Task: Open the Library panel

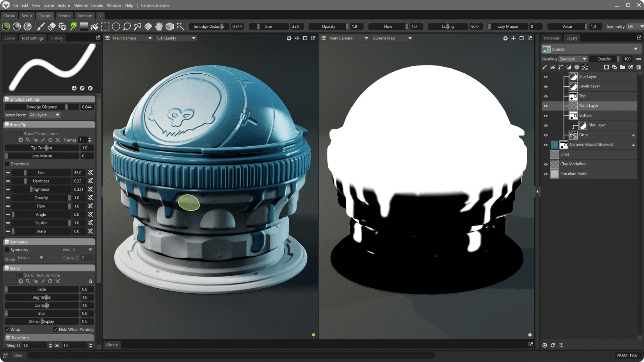Action: [112, 344]
